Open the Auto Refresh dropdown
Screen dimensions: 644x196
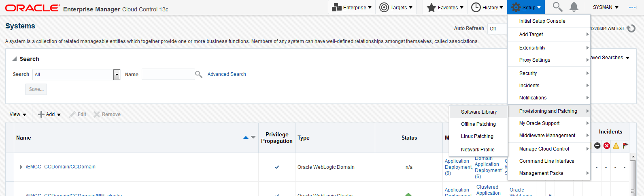tap(497, 29)
